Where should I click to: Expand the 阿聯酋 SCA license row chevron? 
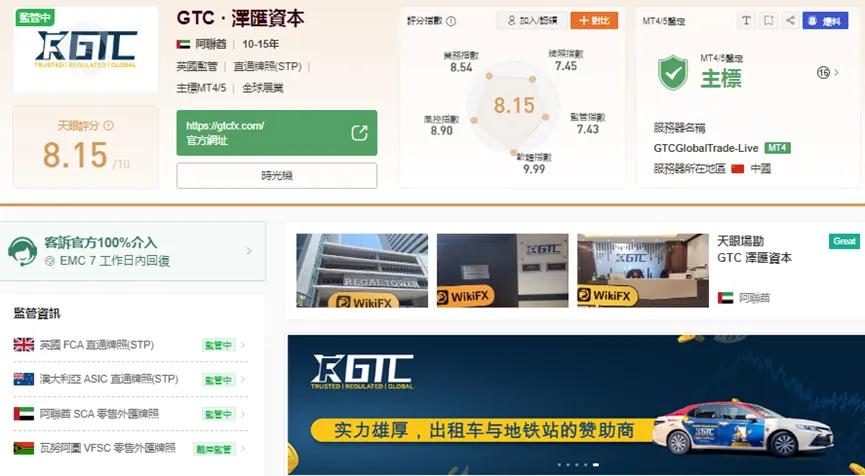(x=243, y=414)
